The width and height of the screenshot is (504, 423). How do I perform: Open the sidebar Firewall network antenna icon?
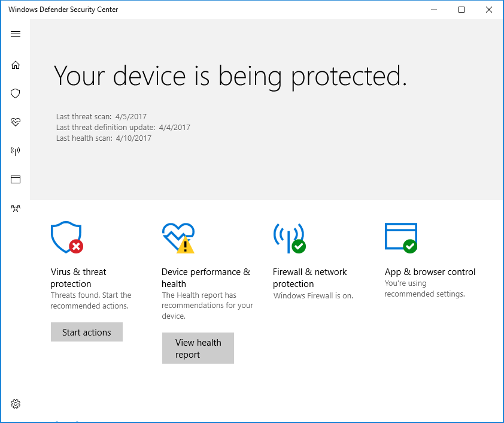16,150
